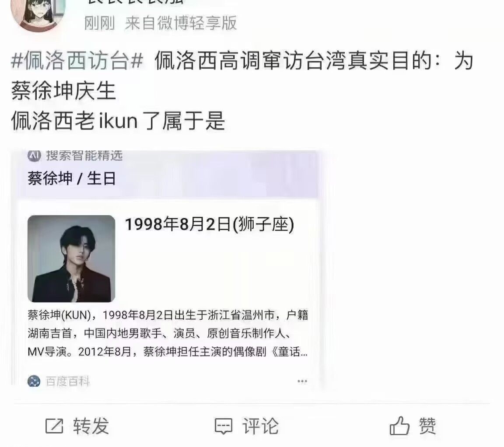Click the 百度百科 source link
Screen dimensions: 504x447
click(68, 381)
